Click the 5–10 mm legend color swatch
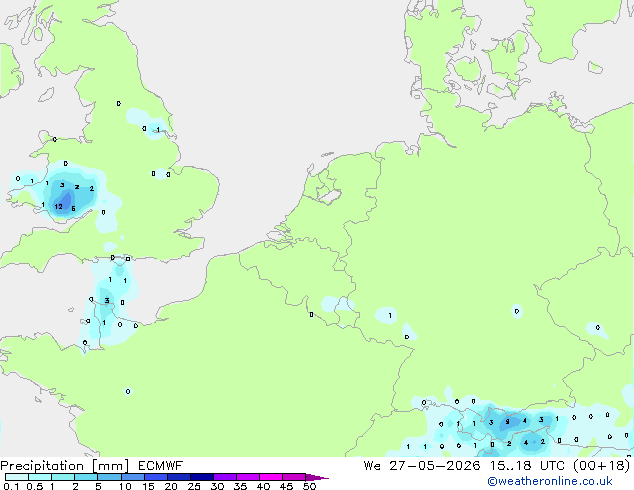634x490 pixels. click(x=109, y=477)
